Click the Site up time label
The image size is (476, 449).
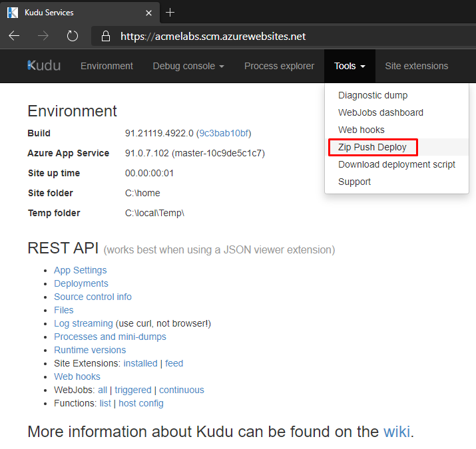point(54,173)
